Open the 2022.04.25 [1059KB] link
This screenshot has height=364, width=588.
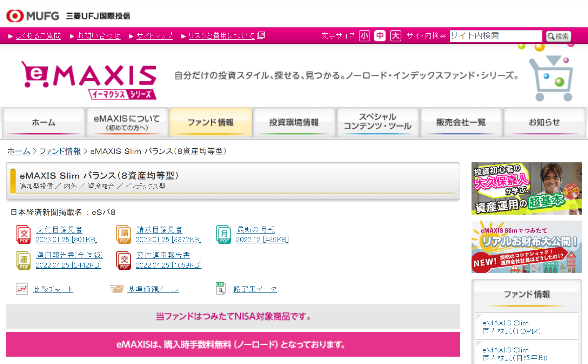[x=169, y=265]
